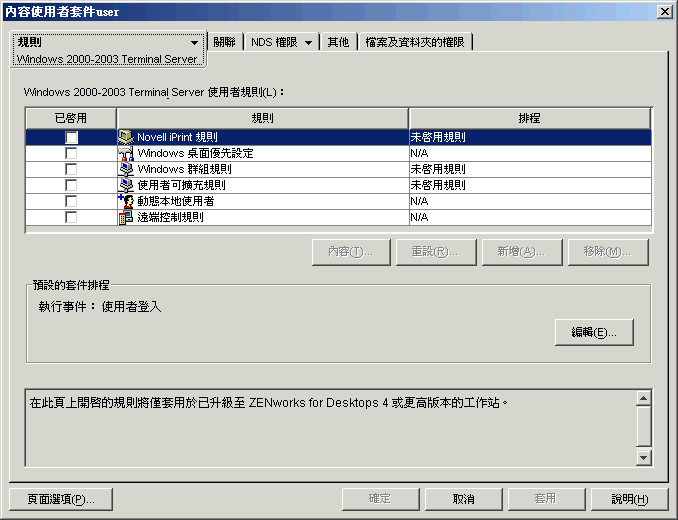Check the 使用者可擴充規則 checkbox

71,185
